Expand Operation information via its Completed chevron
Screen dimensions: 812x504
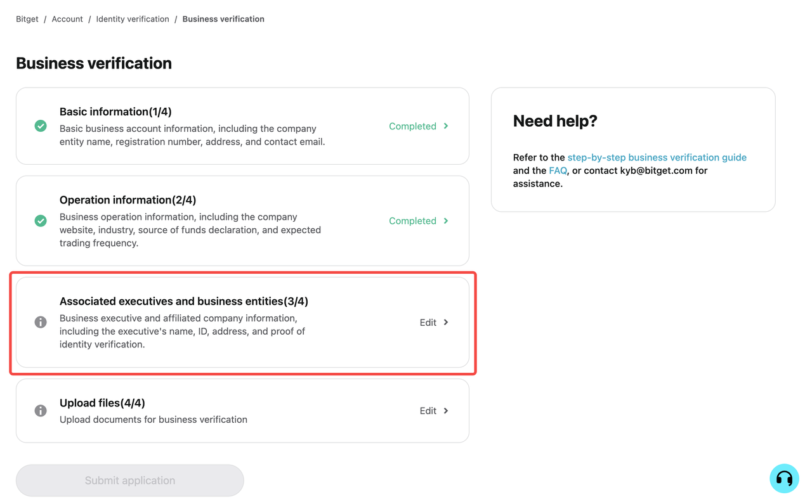446,221
